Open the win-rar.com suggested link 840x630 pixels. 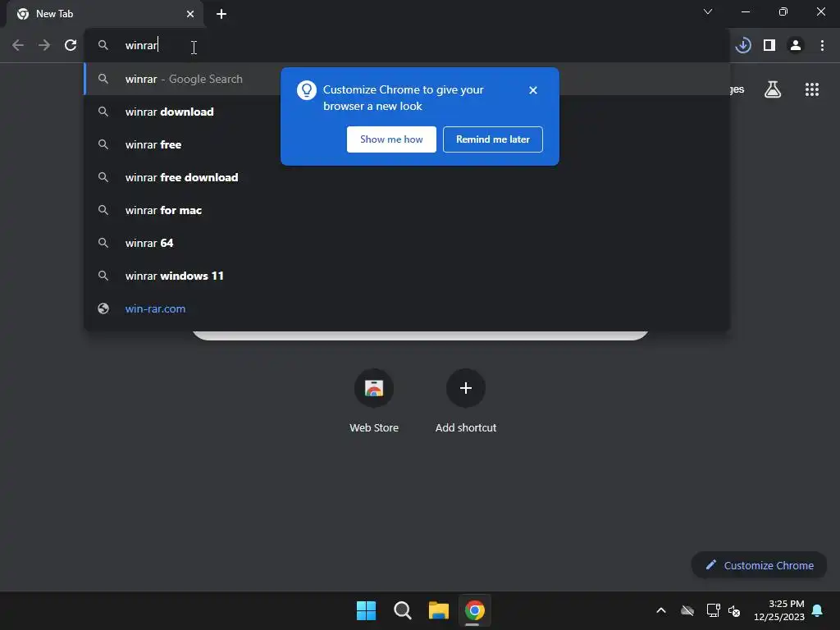click(x=407, y=308)
